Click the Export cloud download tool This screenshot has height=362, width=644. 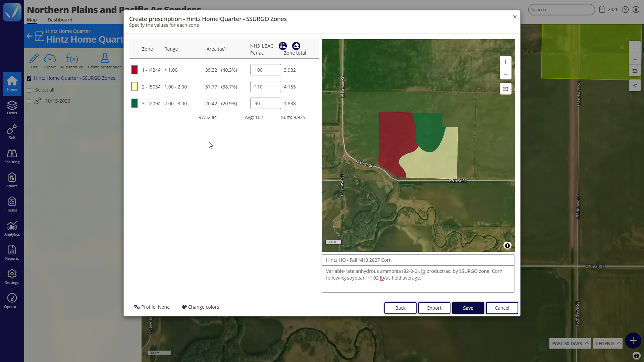pos(50,61)
